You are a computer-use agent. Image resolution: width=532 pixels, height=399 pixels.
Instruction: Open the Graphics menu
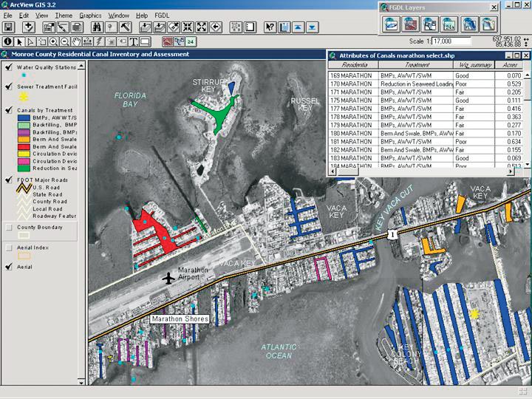point(90,16)
